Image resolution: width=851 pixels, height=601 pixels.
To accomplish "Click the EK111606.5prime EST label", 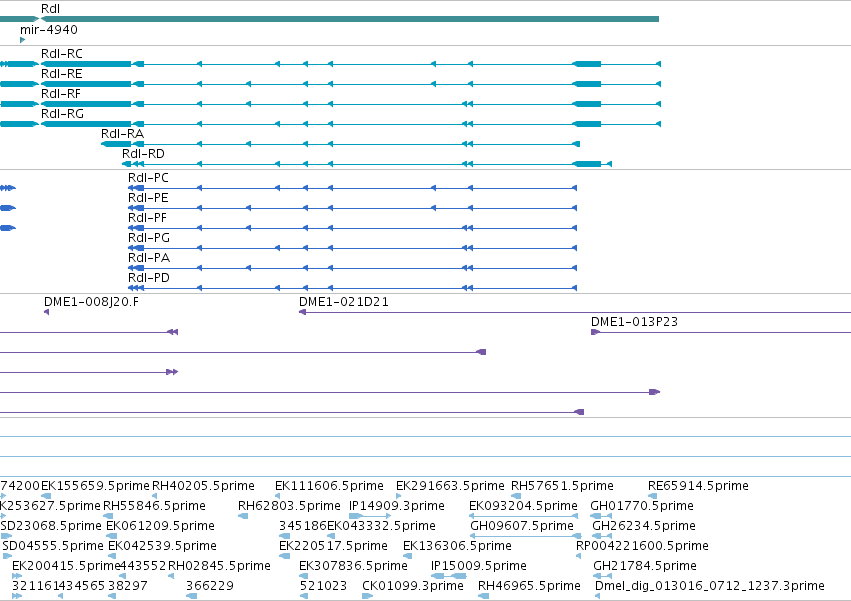I will [329, 485].
